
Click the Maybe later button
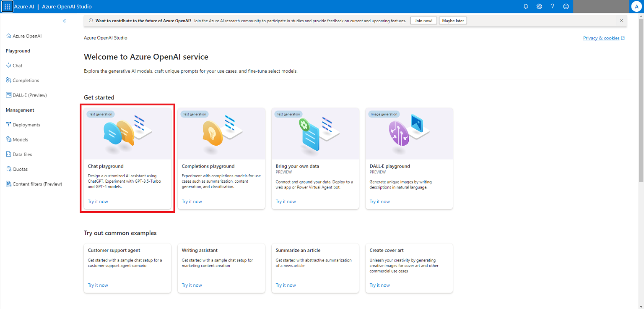(453, 21)
